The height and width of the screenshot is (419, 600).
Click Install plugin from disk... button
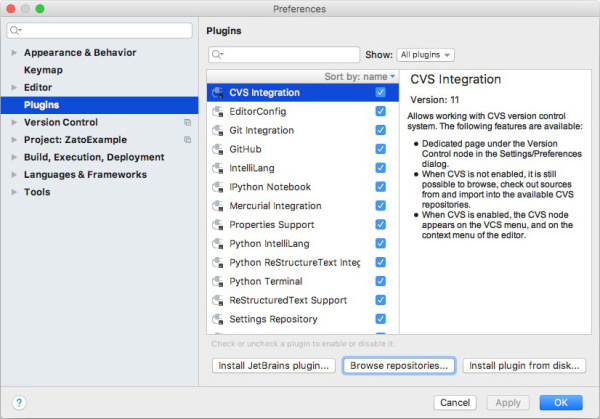(x=524, y=366)
